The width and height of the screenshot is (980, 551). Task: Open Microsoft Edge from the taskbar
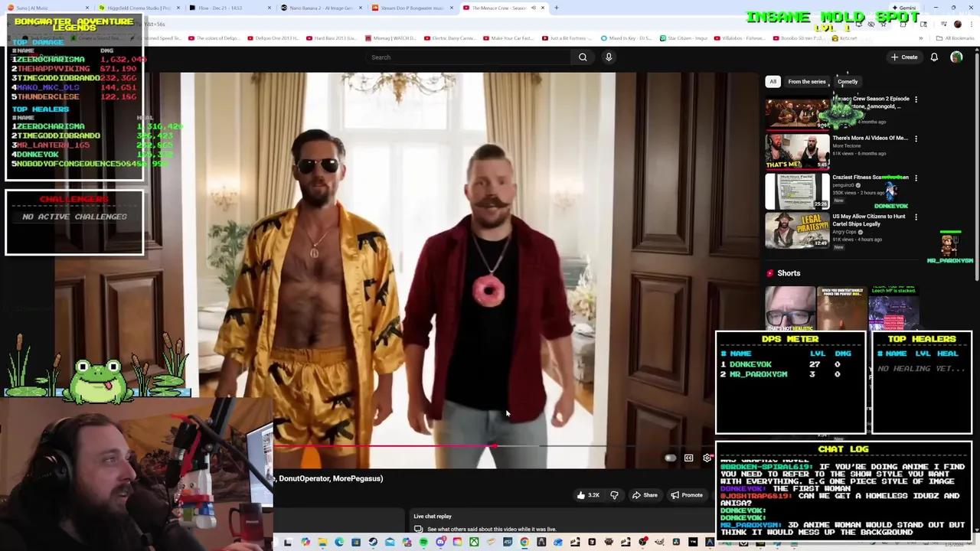tap(339, 543)
